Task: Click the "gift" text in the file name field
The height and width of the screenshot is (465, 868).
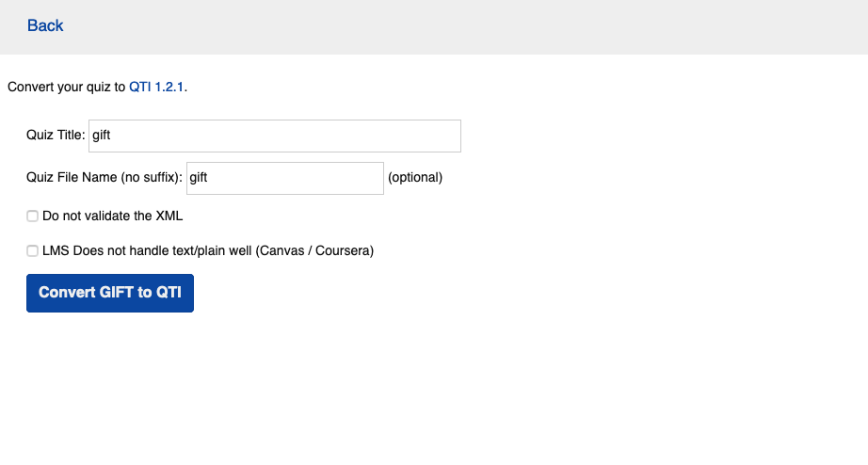Action: pyautogui.click(x=199, y=177)
